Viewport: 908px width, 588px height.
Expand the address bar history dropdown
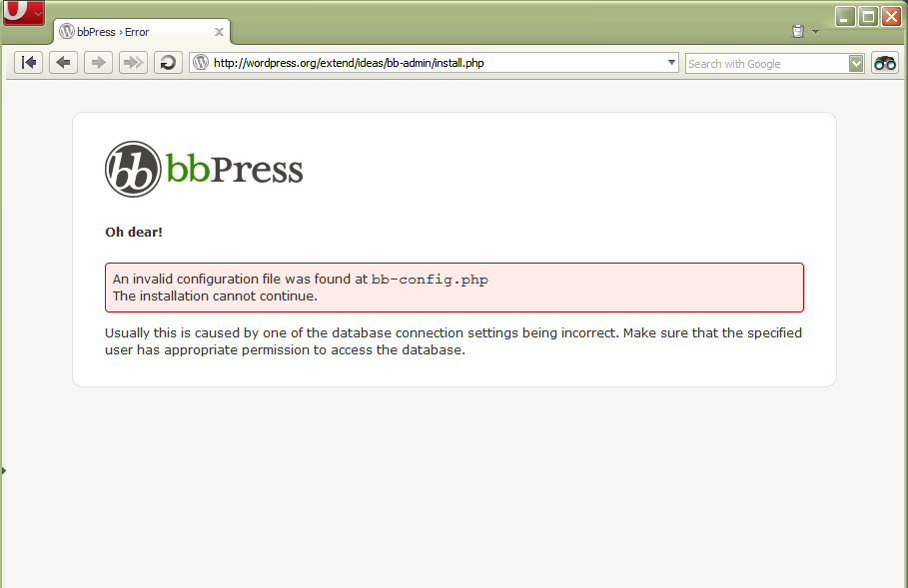coord(671,62)
